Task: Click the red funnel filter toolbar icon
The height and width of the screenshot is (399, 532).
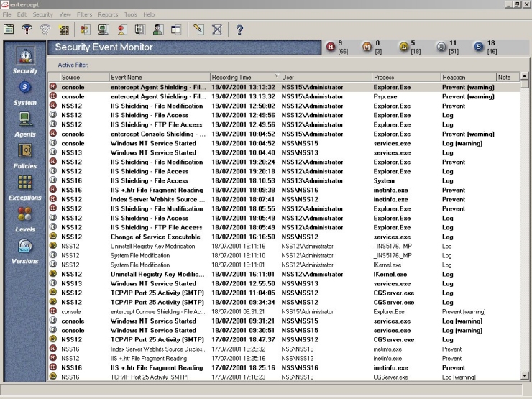Action: [27, 29]
